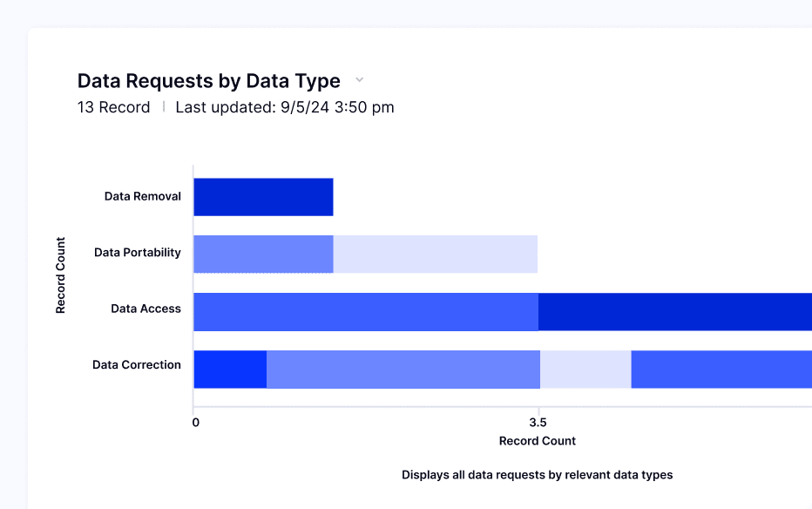Click the Record Count x-axis title
The width and height of the screenshot is (812, 509).
(538, 441)
